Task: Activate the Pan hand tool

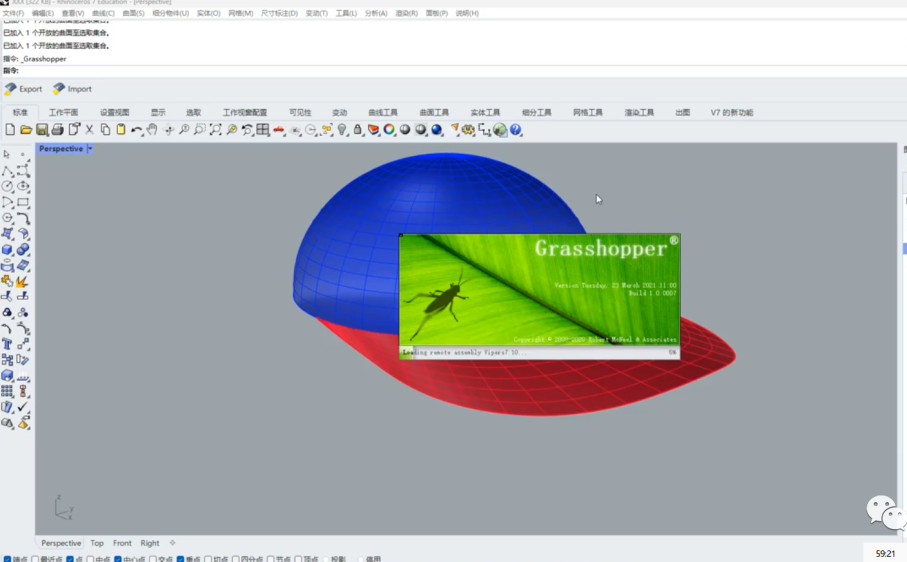Action: tap(152, 130)
